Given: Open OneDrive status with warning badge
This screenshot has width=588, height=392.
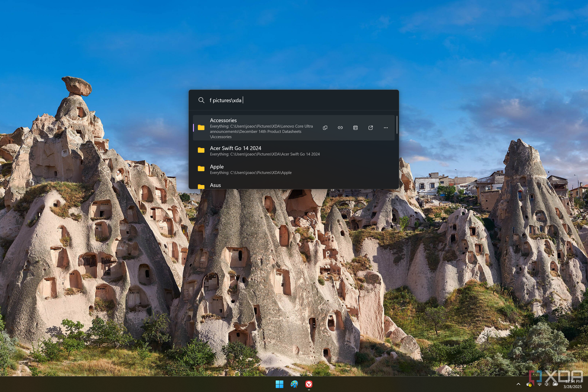Looking at the screenshot, I should click(529, 384).
